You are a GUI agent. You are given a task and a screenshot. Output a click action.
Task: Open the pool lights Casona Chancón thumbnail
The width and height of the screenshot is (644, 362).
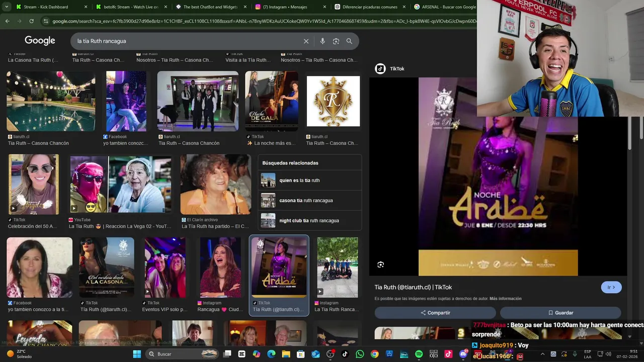click(x=51, y=101)
